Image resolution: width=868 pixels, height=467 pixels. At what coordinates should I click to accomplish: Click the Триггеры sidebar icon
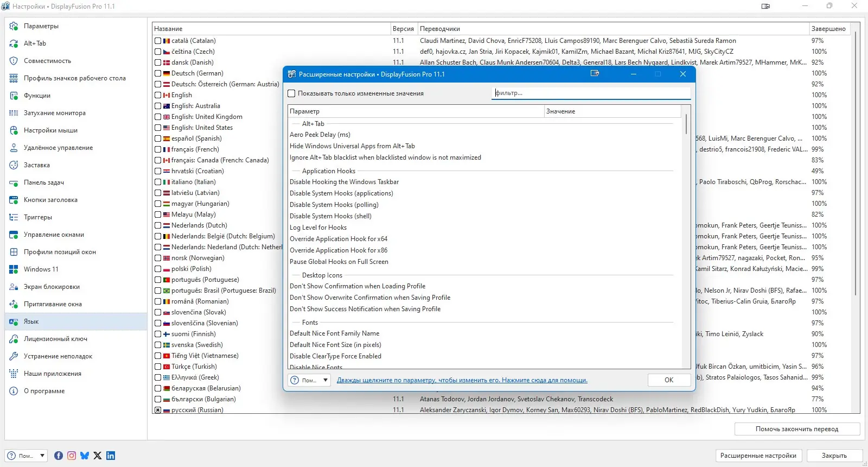pos(14,217)
